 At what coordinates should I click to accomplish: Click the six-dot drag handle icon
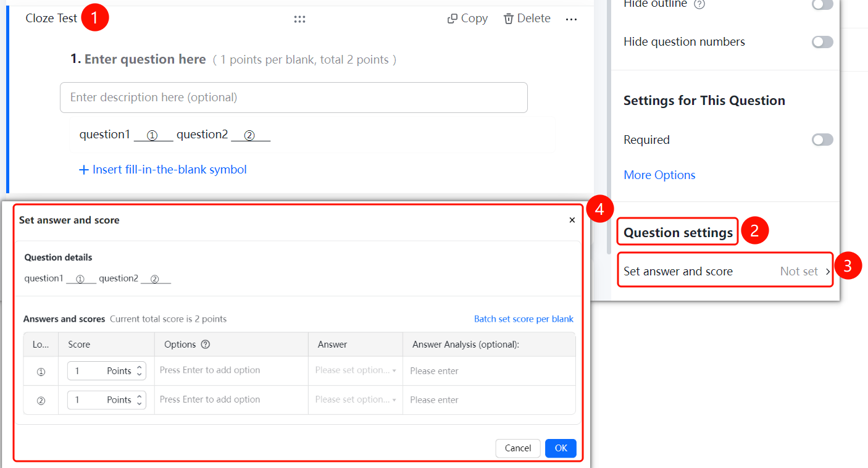[x=299, y=19]
